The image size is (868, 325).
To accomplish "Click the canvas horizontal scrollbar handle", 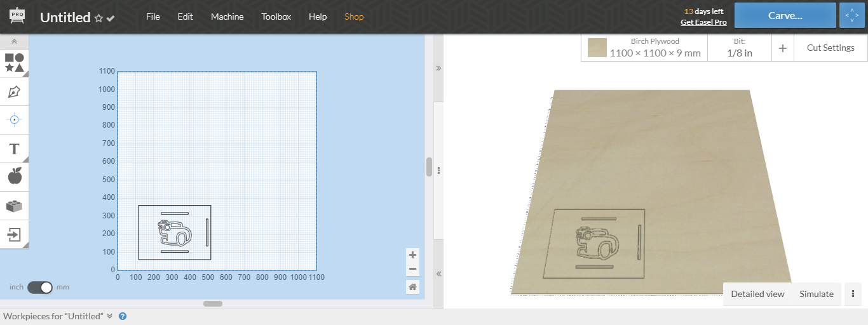I will pyautogui.click(x=213, y=303).
